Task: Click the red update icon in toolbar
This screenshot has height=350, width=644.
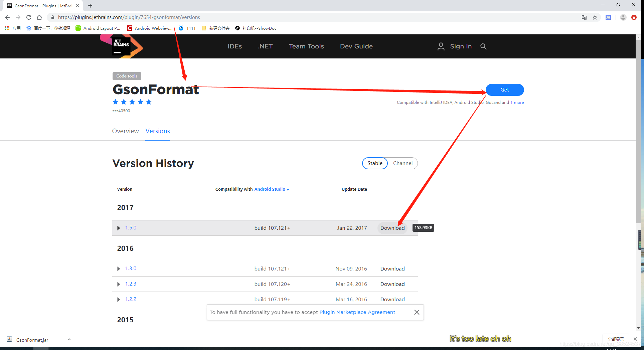Action: tap(634, 17)
